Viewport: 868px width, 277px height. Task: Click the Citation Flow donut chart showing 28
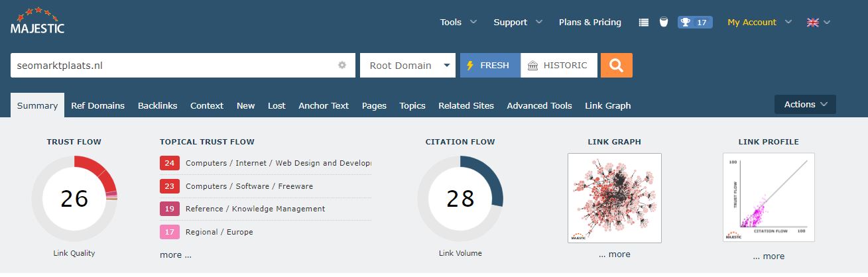[x=460, y=198]
